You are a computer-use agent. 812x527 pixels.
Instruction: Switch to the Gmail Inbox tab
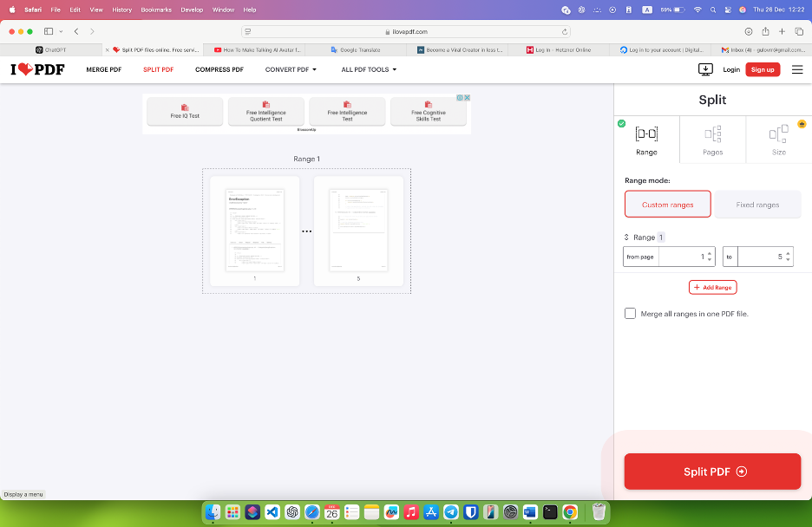pyautogui.click(x=763, y=50)
